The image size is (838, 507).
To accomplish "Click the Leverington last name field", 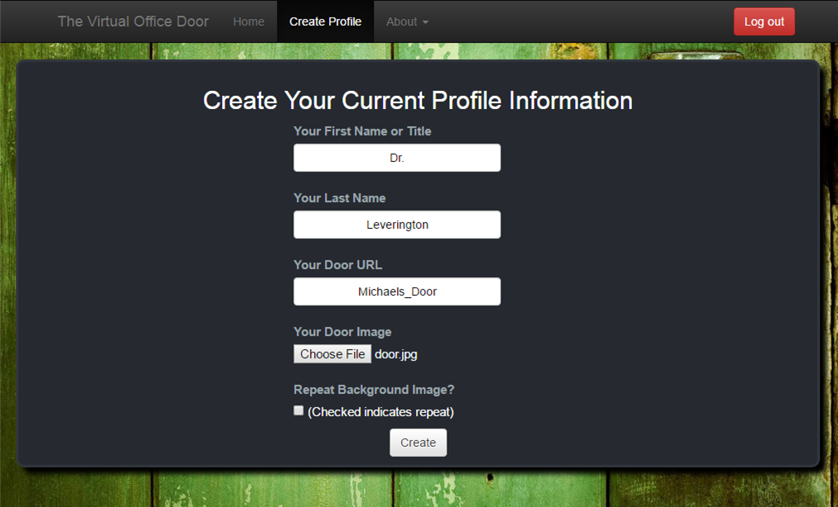I will pyautogui.click(x=397, y=224).
